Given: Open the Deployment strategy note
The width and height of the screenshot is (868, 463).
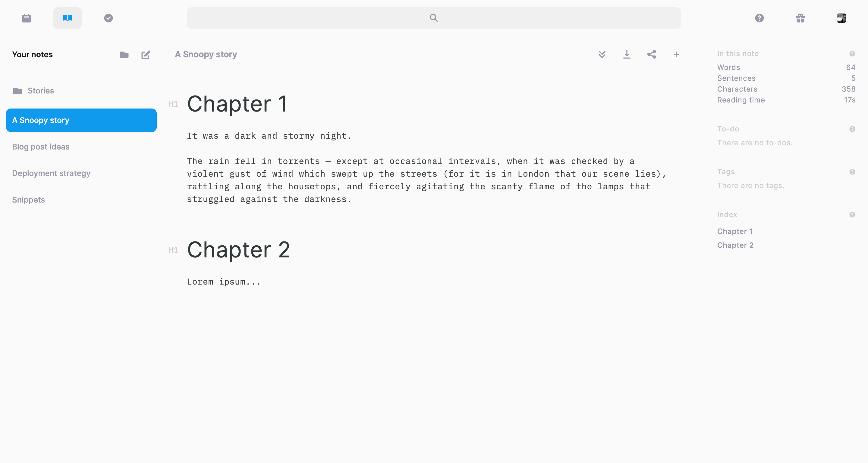Looking at the screenshot, I should 51,173.
